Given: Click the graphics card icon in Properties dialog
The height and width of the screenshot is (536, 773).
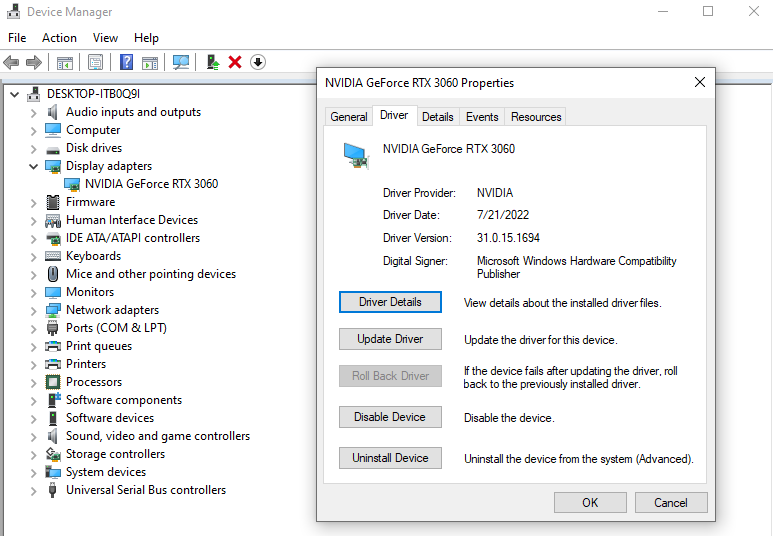Looking at the screenshot, I should 356,155.
